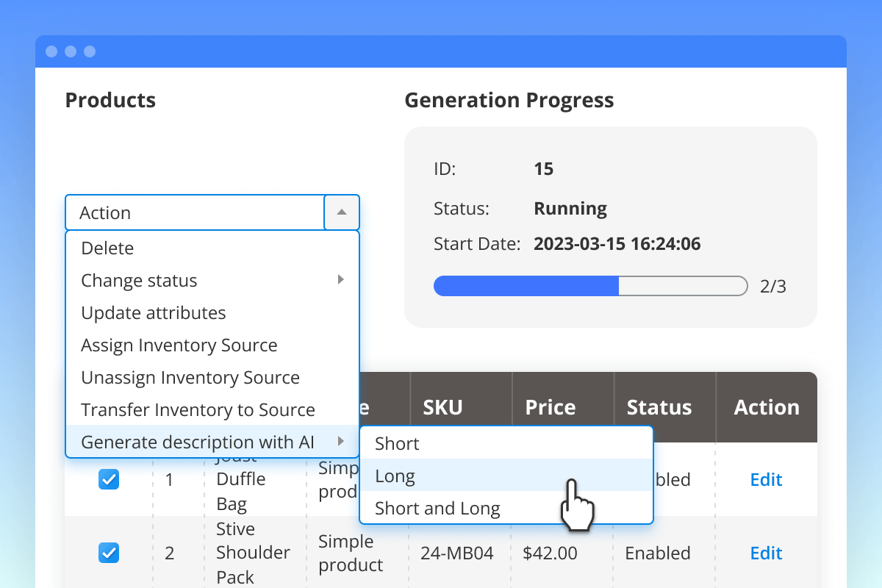
Task: Click the generation progress bar
Action: click(590, 286)
